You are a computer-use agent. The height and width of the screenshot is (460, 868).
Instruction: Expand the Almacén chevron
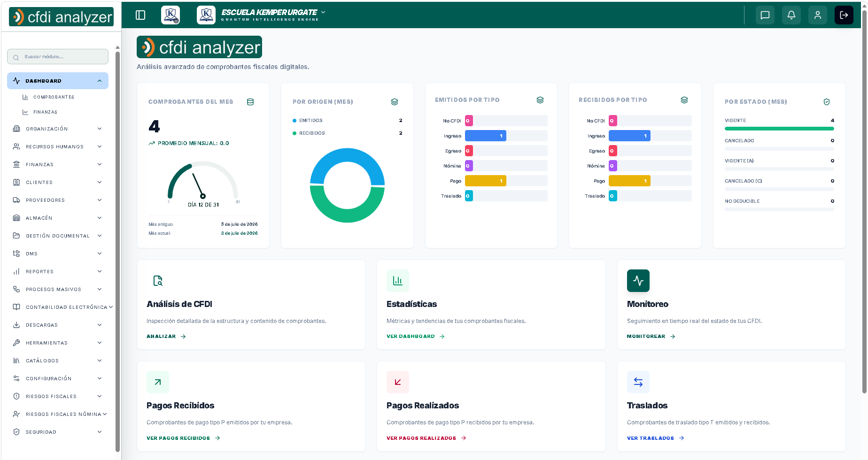(100, 218)
